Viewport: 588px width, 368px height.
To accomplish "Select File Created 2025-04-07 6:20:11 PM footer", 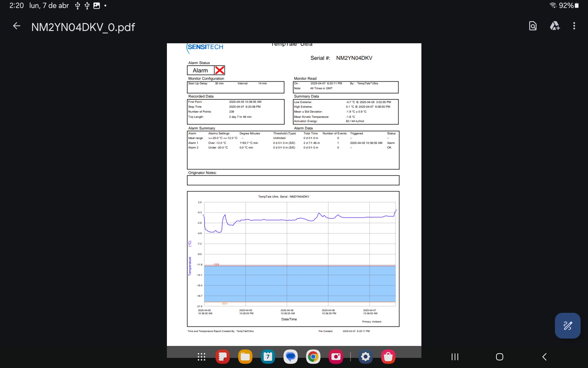I will tap(356, 331).
